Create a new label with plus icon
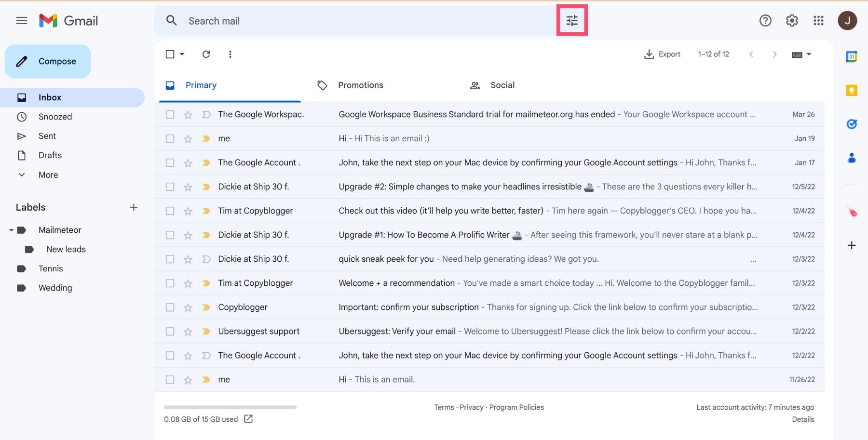Screen dimensions: 868x440 134,207
